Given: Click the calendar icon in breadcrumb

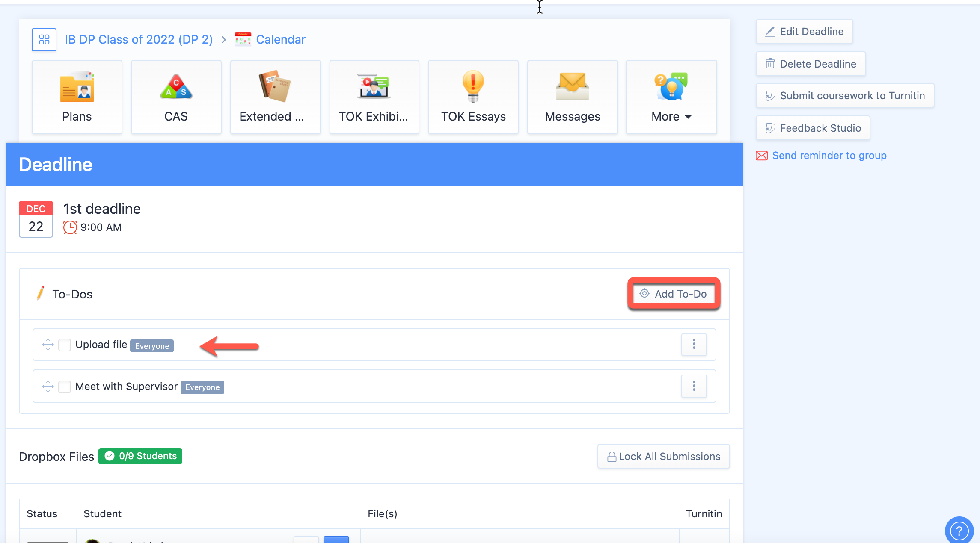Looking at the screenshot, I should click(243, 39).
